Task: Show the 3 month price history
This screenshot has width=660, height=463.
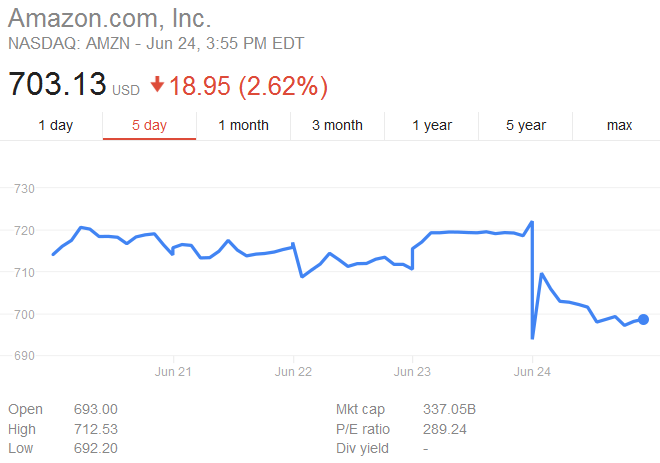Action: pyautogui.click(x=337, y=125)
